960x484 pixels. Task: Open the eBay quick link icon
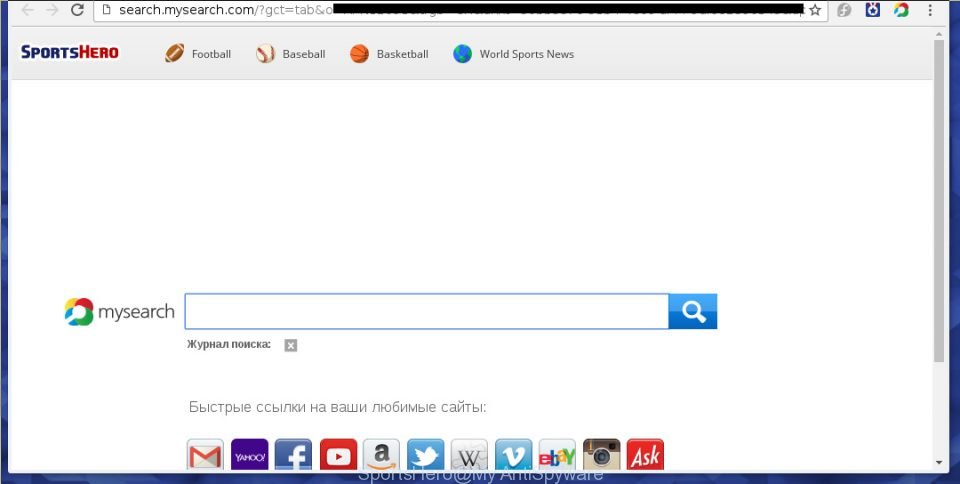(557, 454)
